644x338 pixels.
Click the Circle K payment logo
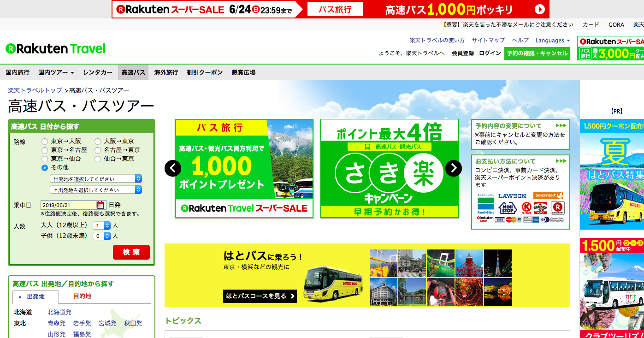click(526, 208)
